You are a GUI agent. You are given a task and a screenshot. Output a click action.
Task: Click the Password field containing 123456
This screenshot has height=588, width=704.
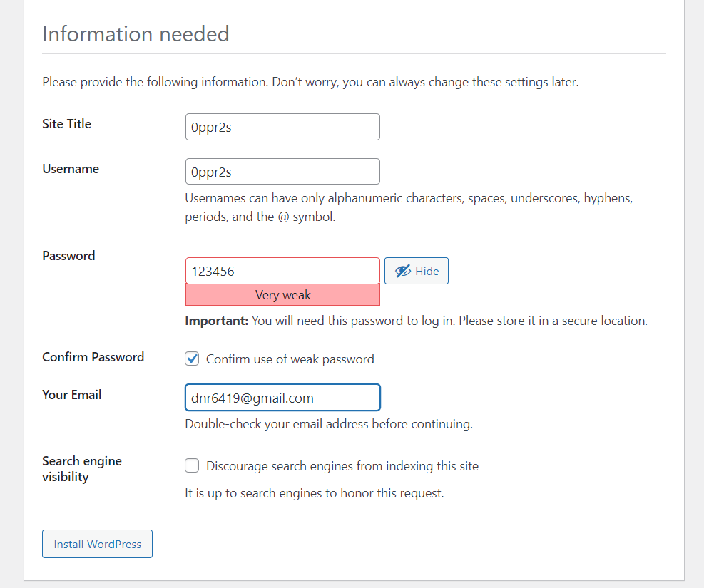282,271
